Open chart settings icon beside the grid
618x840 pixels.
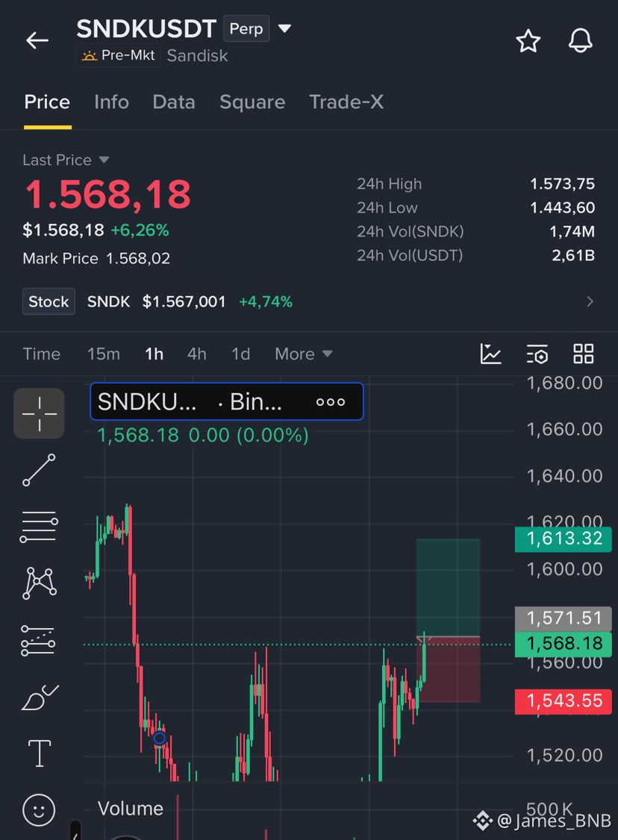pos(537,354)
